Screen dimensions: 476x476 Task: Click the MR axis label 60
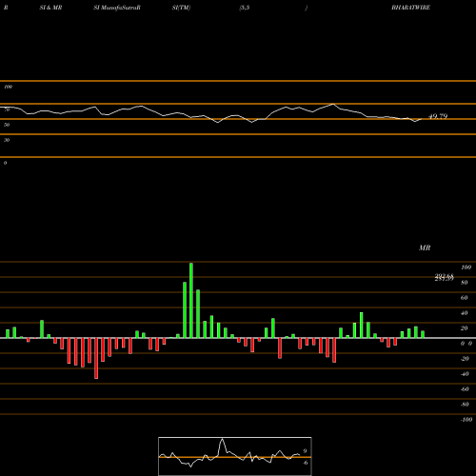[x=465, y=298]
